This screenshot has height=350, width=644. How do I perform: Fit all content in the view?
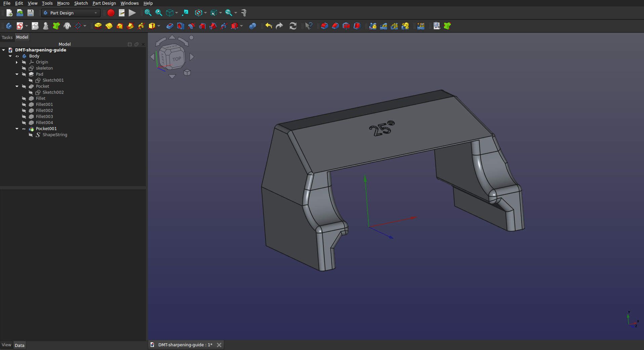click(148, 13)
